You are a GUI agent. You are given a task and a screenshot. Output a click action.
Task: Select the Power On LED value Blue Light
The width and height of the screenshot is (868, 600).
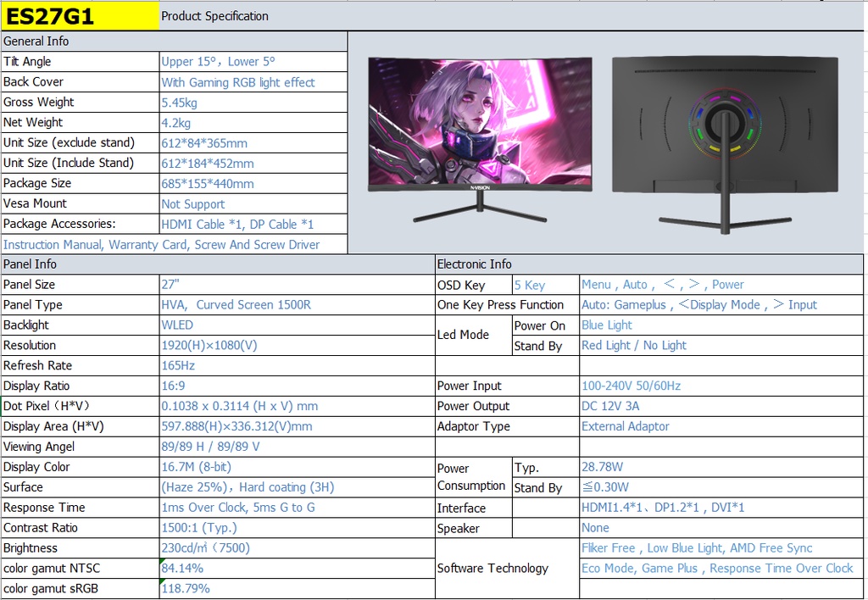(722, 325)
